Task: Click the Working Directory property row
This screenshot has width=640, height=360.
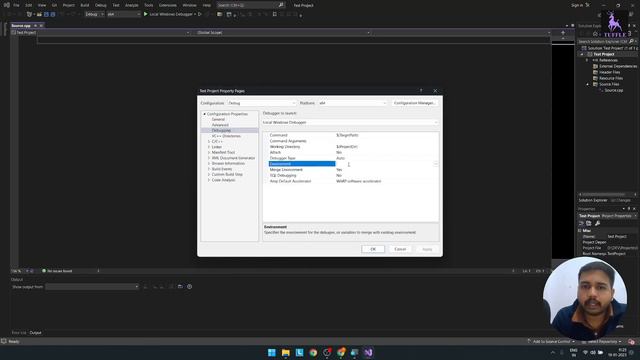Action: coord(351,147)
